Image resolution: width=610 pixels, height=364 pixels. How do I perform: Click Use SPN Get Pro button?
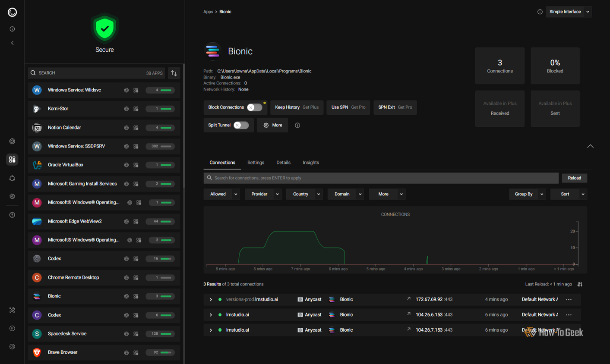pos(348,107)
